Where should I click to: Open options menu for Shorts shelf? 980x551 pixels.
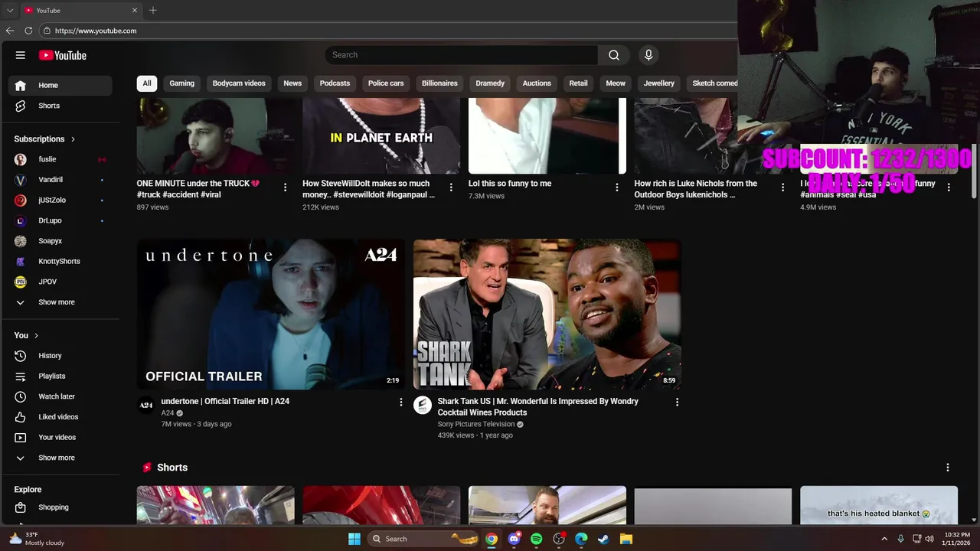(947, 468)
